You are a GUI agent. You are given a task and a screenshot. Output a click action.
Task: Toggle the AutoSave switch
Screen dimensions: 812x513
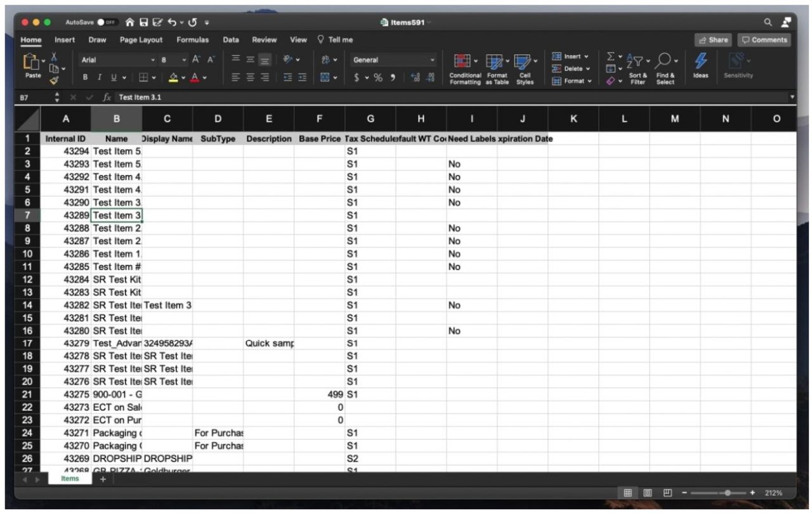point(108,22)
